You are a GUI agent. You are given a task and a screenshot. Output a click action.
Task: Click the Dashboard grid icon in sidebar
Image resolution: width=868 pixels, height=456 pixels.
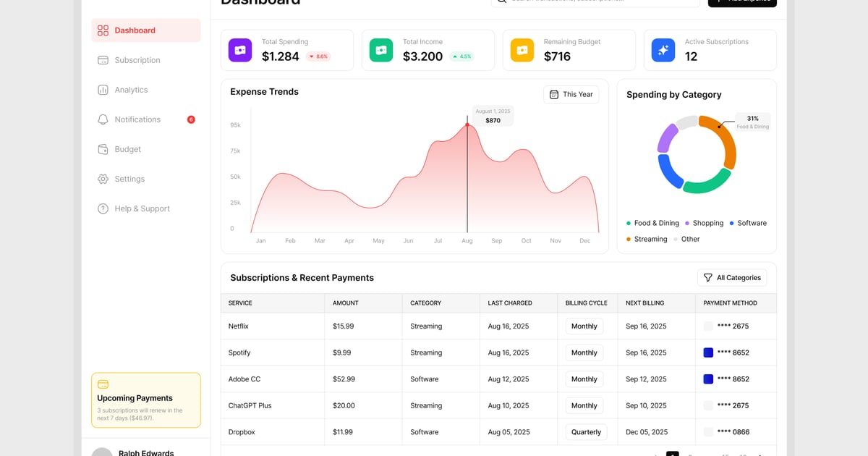(x=103, y=30)
